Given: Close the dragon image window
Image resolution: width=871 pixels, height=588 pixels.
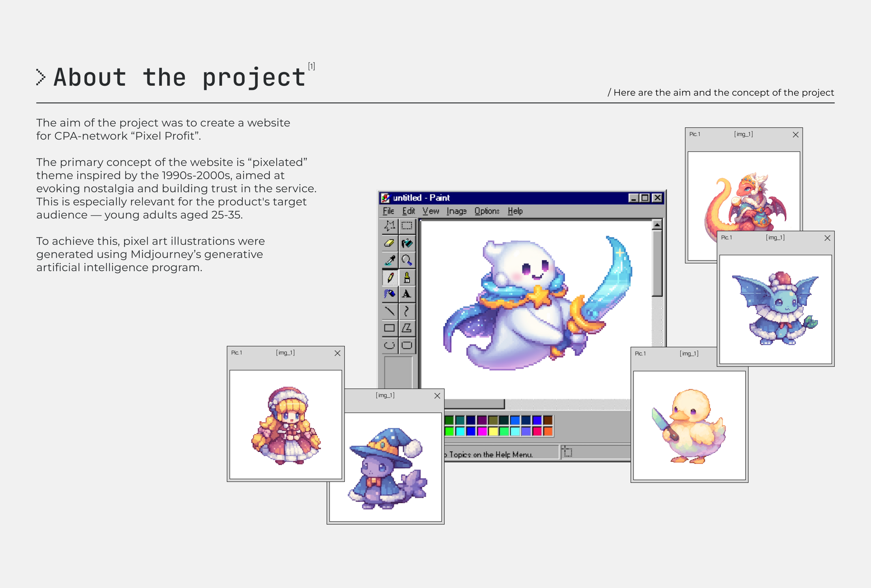Looking at the screenshot, I should [795, 135].
